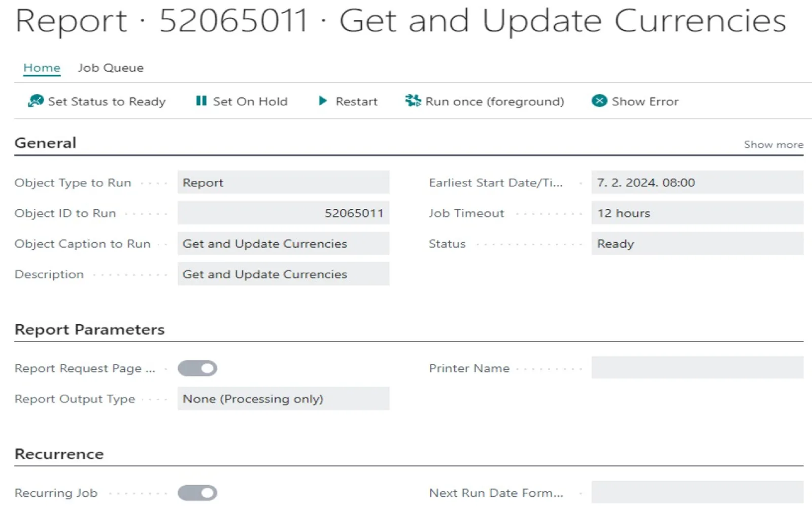Click the Set On Hold label
Screen dimensions: 812x508
coord(250,102)
